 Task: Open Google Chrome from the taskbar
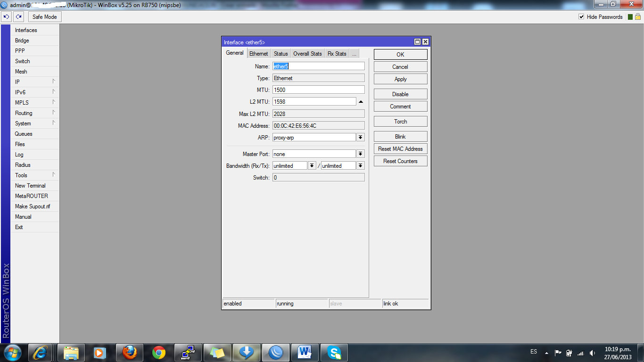(159, 353)
